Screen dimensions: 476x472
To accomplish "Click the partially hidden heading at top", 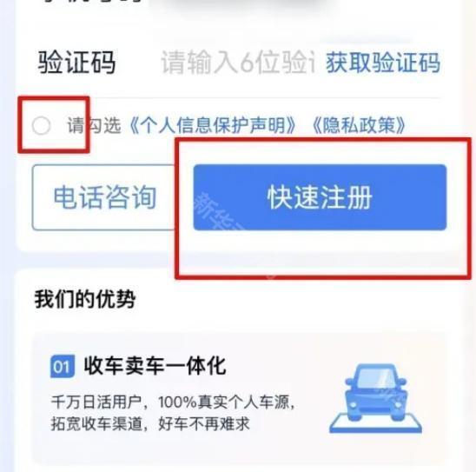I will pos(91,1).
